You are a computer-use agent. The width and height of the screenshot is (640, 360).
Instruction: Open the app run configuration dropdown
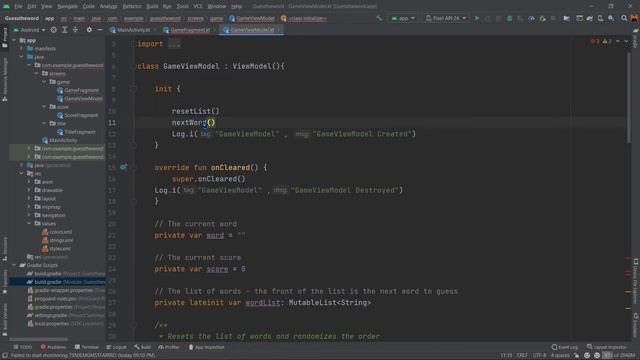point(403,18)
